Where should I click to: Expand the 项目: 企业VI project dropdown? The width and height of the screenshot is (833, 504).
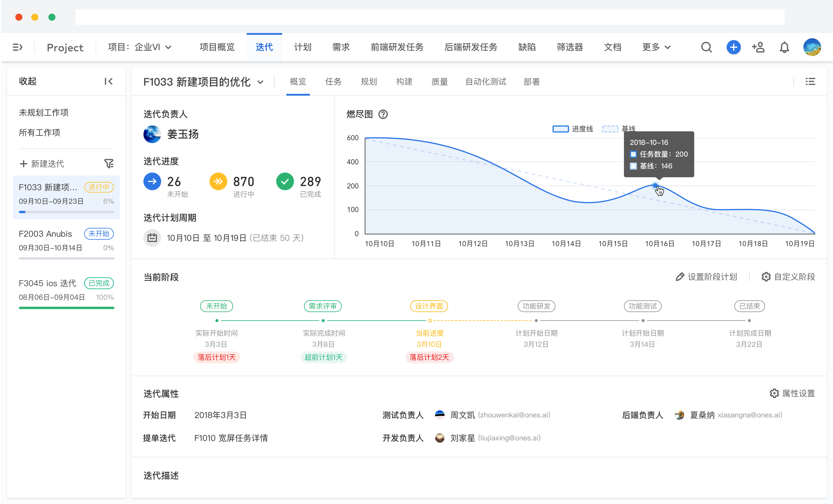140,47
